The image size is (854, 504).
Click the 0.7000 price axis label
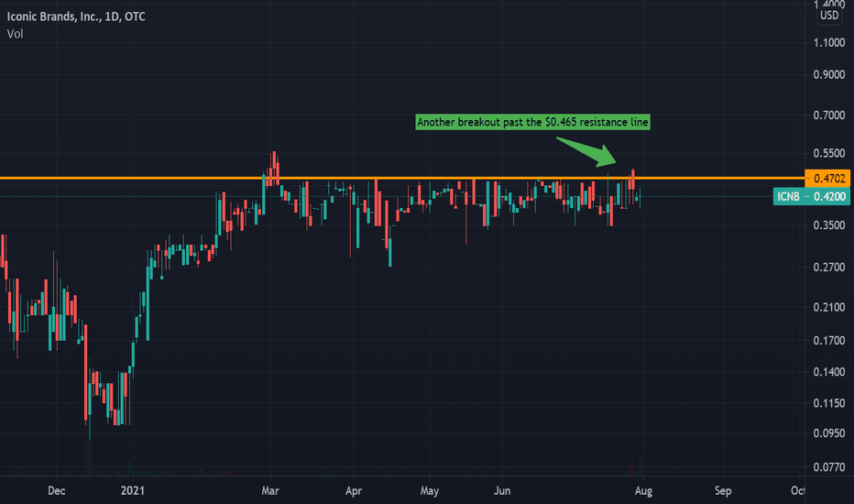coord(829,115)
